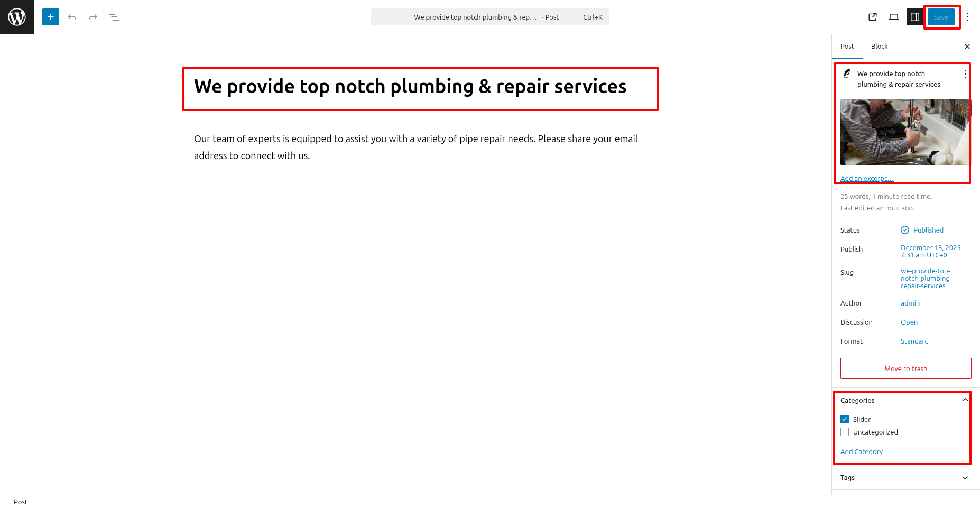
Task: Click the post title heading field
Action: coord(410,87)
